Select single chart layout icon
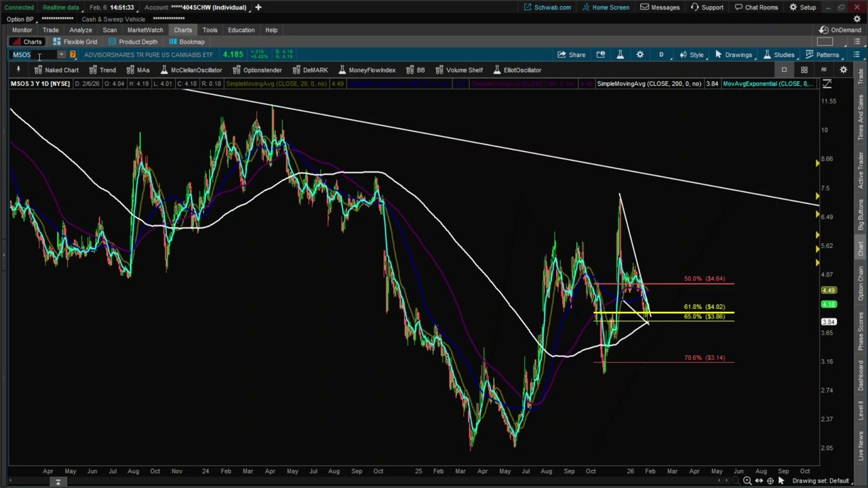Screen dimensions: 868x488 784,70
